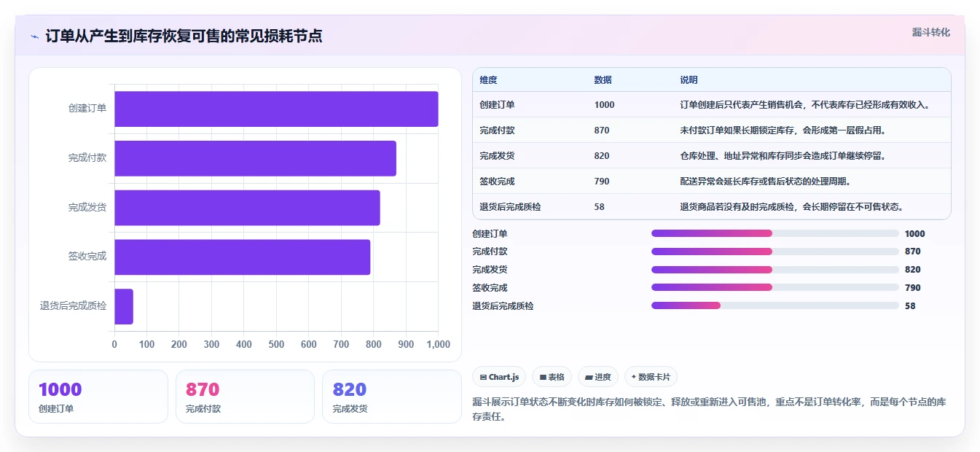Image resolution: width=980 pixels, height=452 pixels.
Task: Click the 创建订单 bar in the chart
Action: tap(276, 109)
